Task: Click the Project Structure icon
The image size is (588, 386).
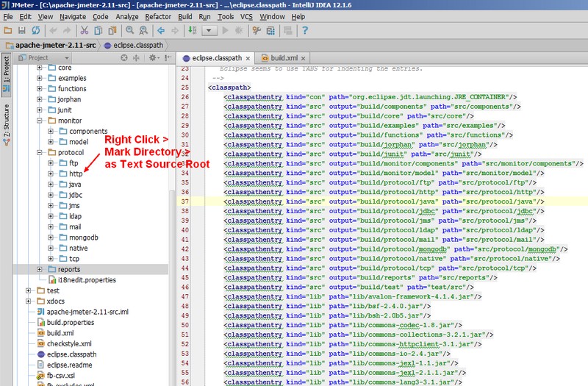Action: (270, 30)
